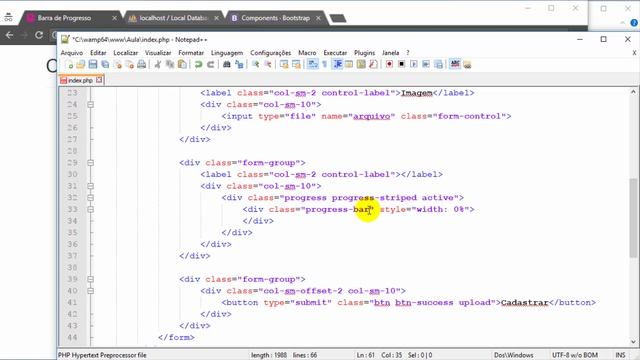Click the Close document toolbar icon
The image size is (640, 360).
(x=118, y=64)
